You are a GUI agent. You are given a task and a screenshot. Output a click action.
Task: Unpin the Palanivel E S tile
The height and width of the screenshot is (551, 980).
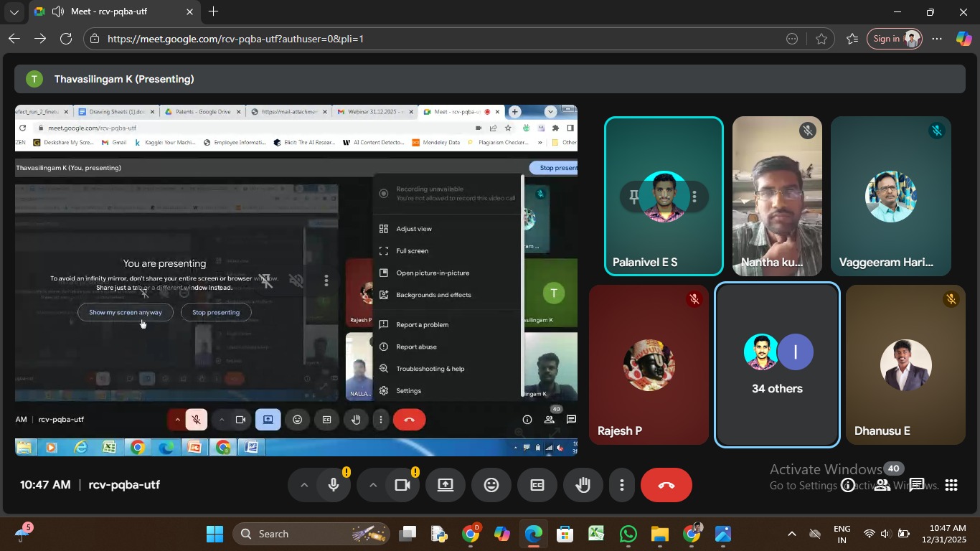point(634,197)
